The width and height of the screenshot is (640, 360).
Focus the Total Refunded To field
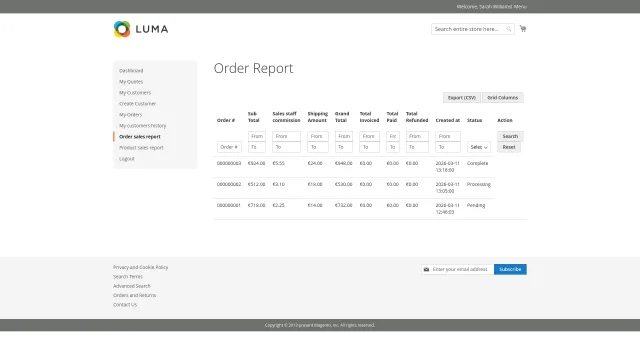[417, 147]
